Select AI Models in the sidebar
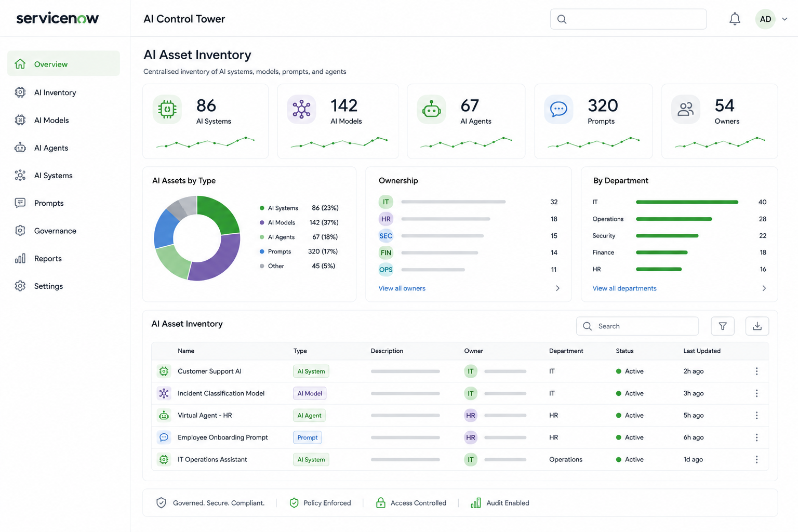This screenshot has width=798, height=532. [x=51, y=120]
